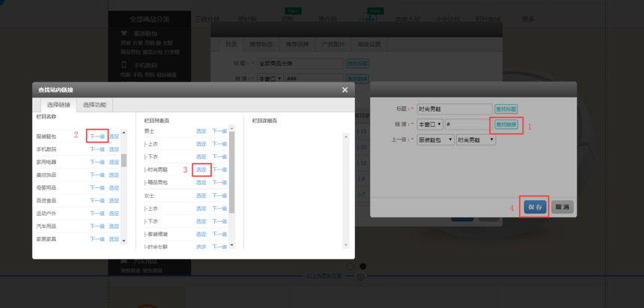Click 查找标题 beside the 全部商品分类 field
The height and width of the screenshot is (308, 644).
[357, 64]
